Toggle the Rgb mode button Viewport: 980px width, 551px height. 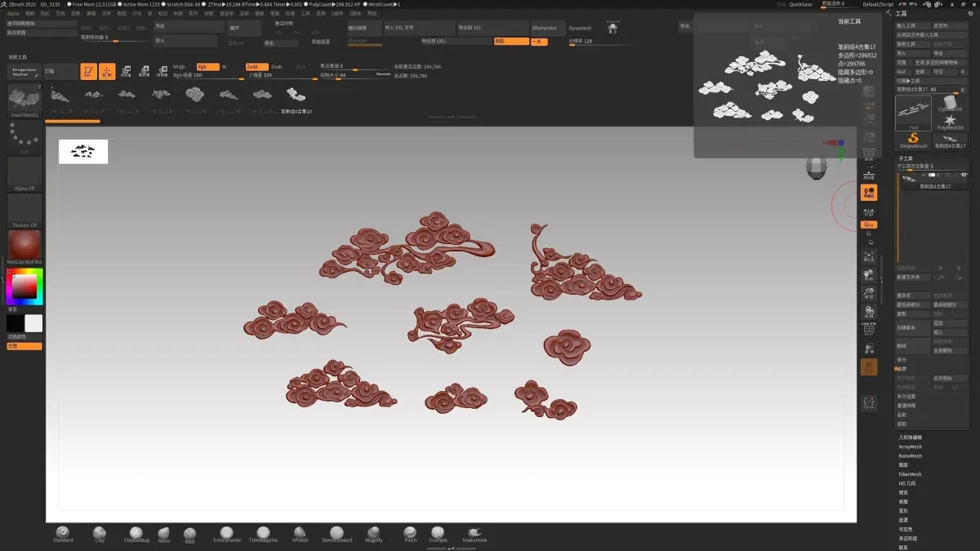click(x=207, y=67)
